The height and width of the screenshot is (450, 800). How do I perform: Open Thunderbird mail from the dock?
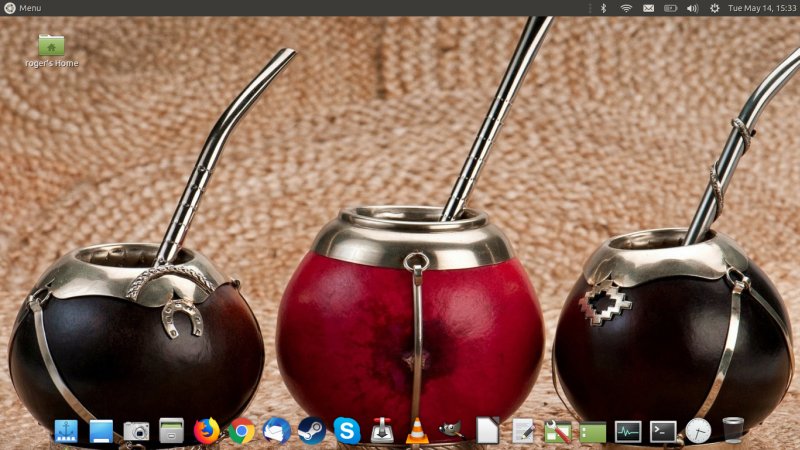[x=277, y=431]
